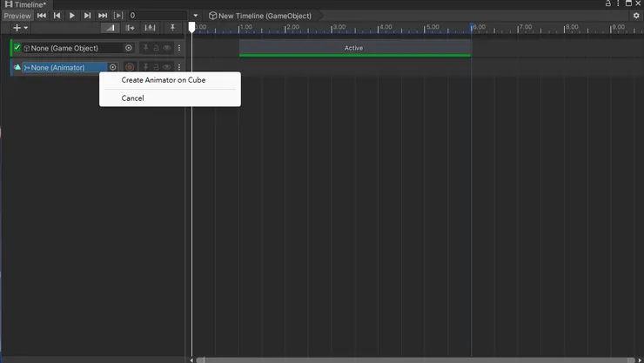
Task: Open the Add track plus dropdown
Action: (x=20, y=28)
